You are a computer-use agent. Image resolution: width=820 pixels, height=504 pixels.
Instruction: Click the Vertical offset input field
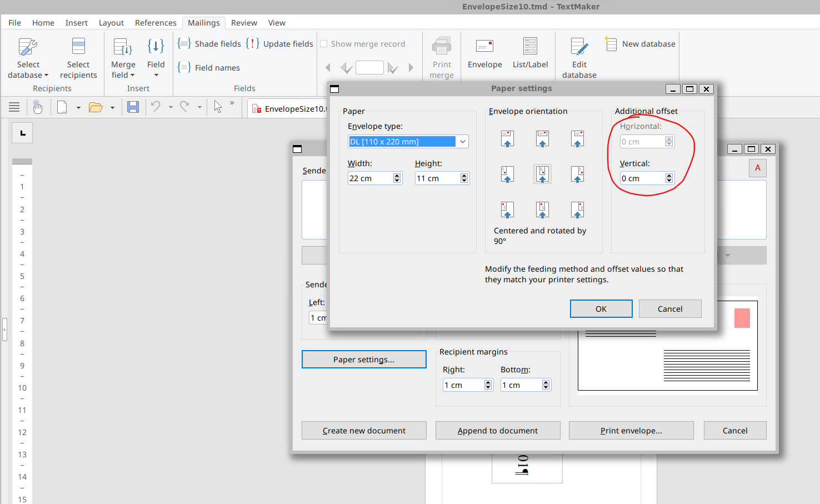[642, 178]
